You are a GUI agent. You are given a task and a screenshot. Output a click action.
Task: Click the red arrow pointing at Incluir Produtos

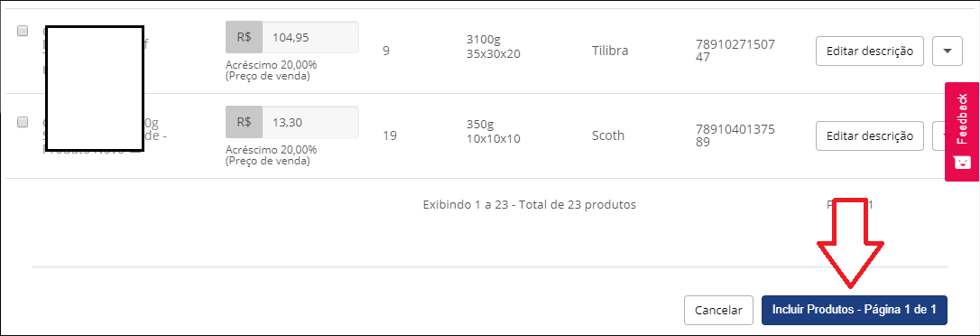click(x=850, y=244)
